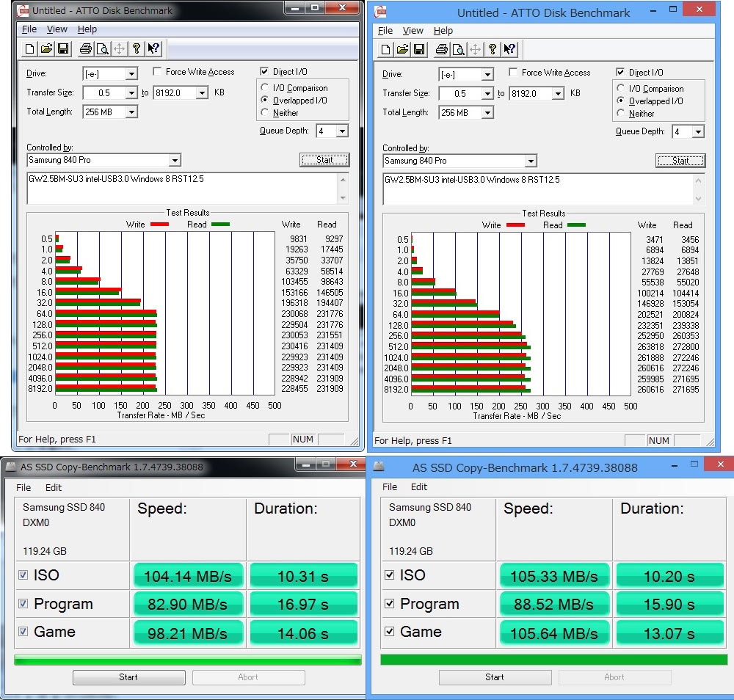Click the move crosshair icon in right ATTO toolbar
The height and width of the screenshot is (700, 734).
pos(476,49)
